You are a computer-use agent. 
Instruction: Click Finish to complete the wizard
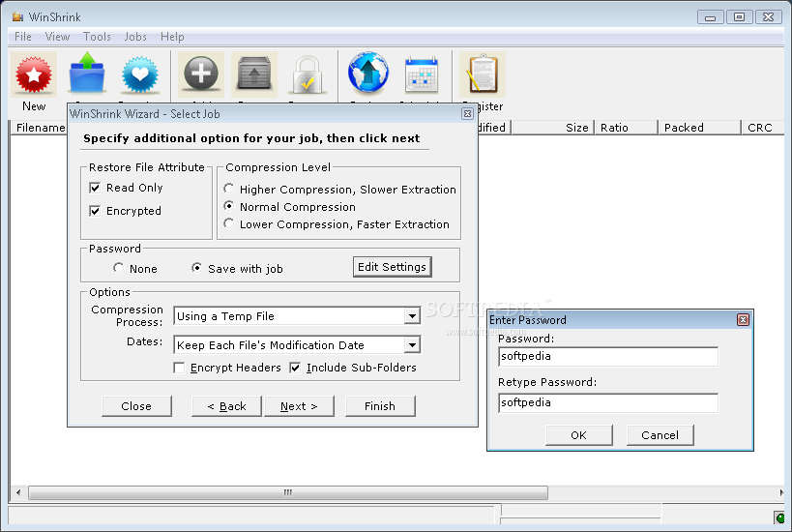click(380, 406)
